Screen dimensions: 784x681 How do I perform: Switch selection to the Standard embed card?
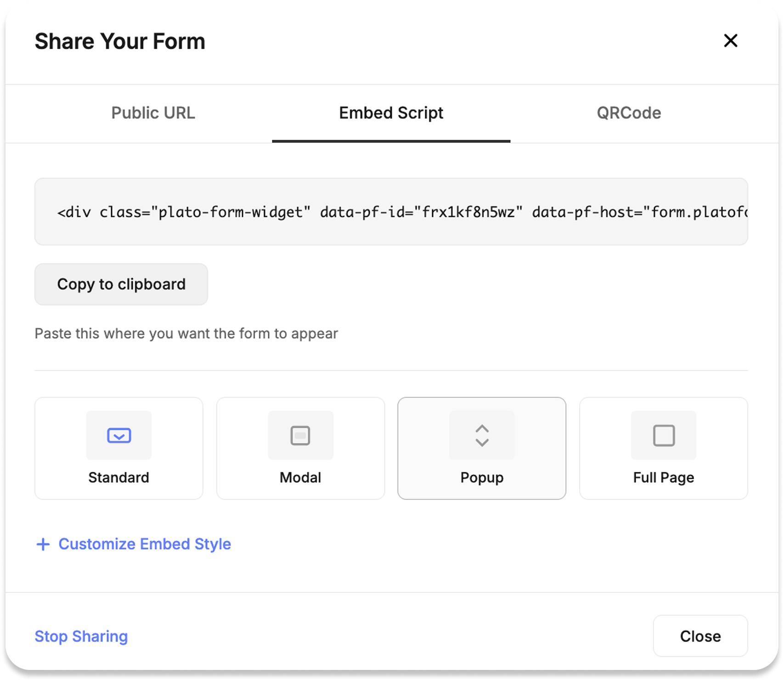tap(118, 448)
